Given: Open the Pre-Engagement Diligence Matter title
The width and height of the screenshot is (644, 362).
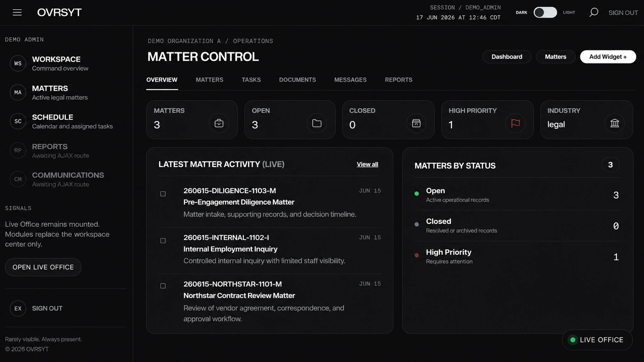Looking at the screenshot, I should pyautogui.click(x=239, y=202).
